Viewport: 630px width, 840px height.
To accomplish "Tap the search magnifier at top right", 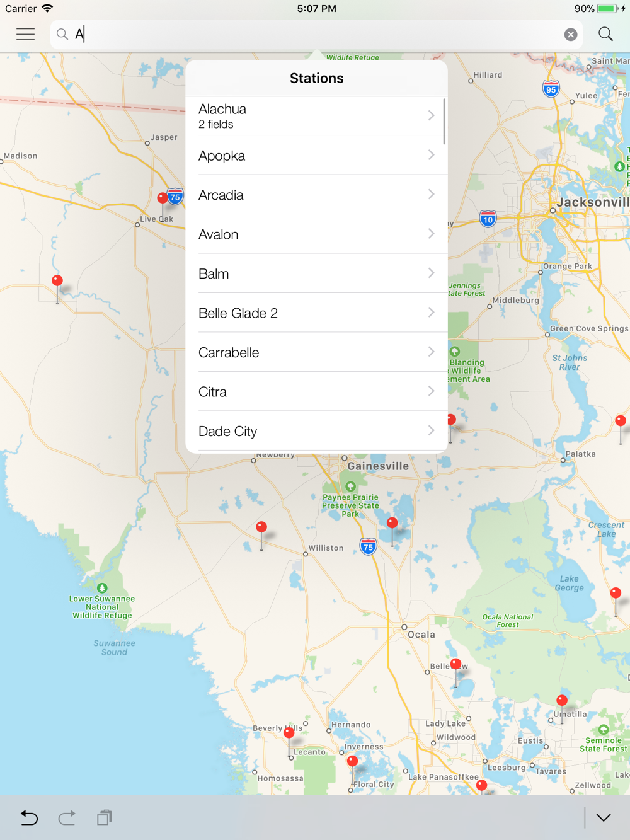I will pos(605,34).
